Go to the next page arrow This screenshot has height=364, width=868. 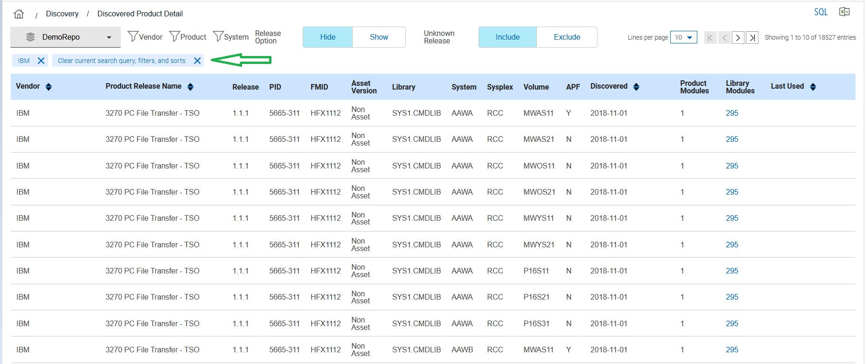(738, 37)
